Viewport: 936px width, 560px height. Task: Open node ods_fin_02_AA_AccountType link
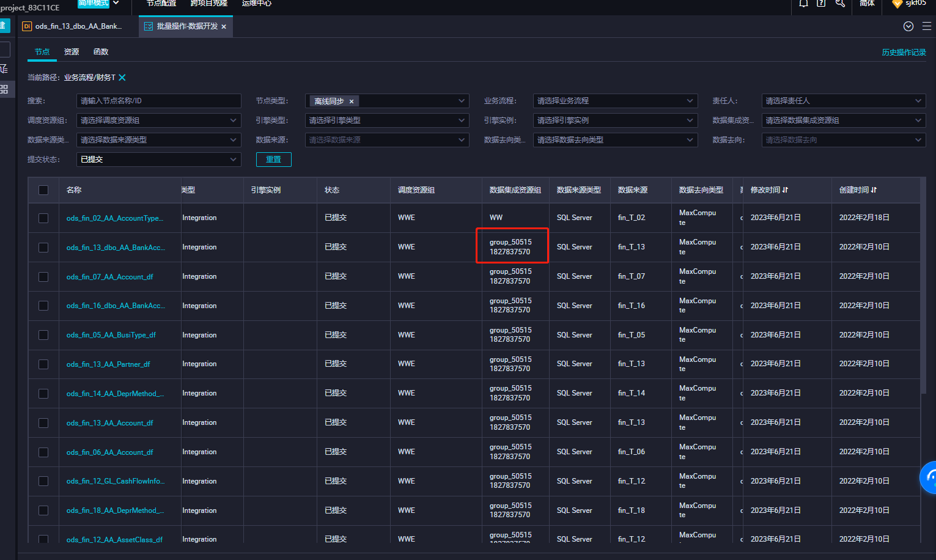coord(115,218)
